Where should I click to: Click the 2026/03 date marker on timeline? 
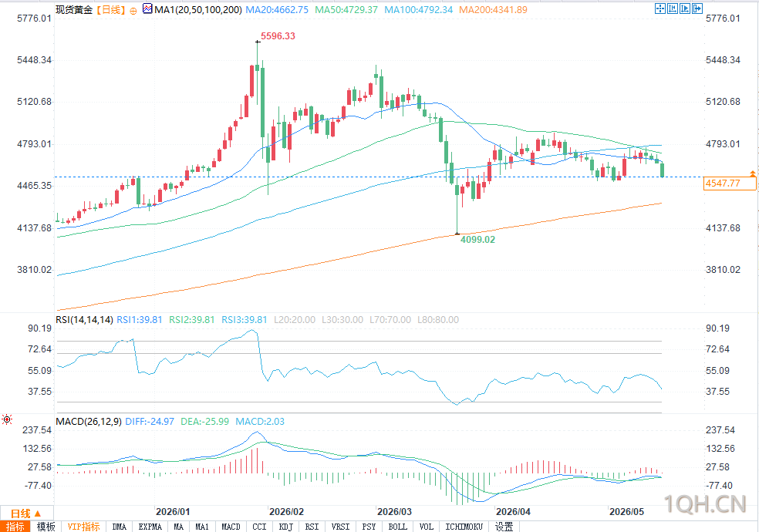[394, 512]
